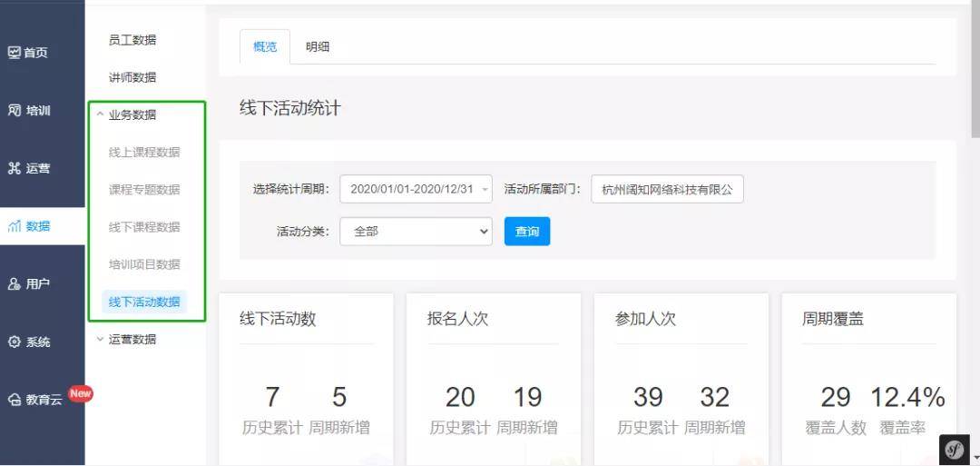The image size is (980, 466).
Task: Click the 7 历史累计 value under 线下活动数
Action: tap(272, 397)
